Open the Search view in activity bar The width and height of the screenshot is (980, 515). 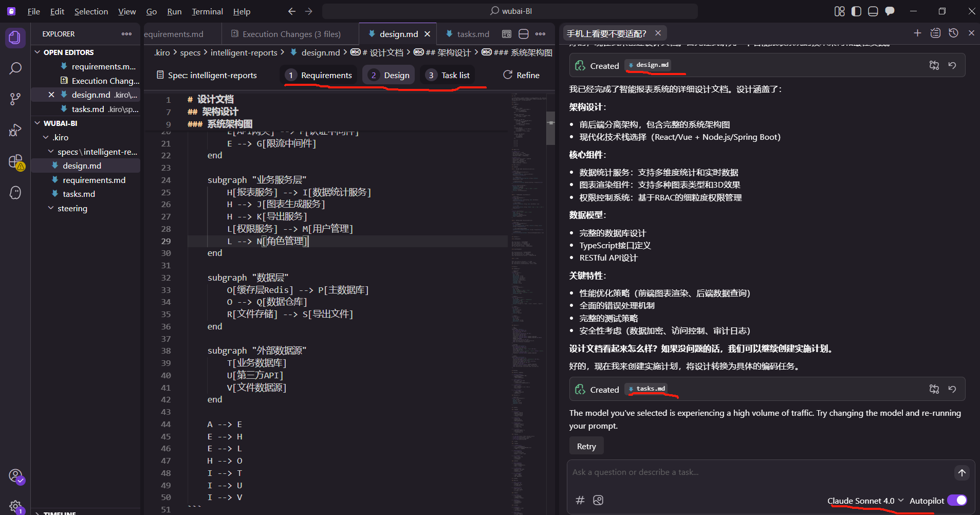[x=15, y=68]
